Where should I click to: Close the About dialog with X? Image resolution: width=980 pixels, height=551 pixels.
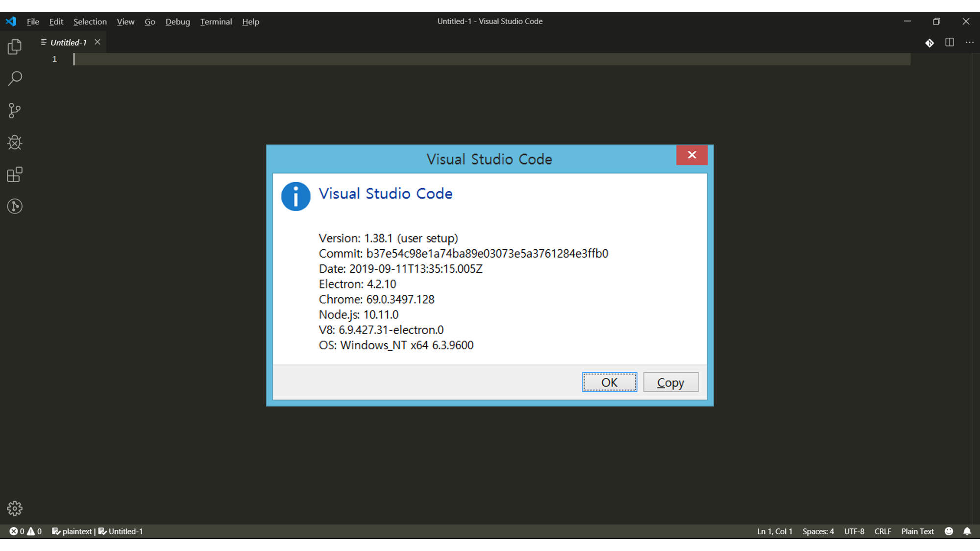coord(692,155)
